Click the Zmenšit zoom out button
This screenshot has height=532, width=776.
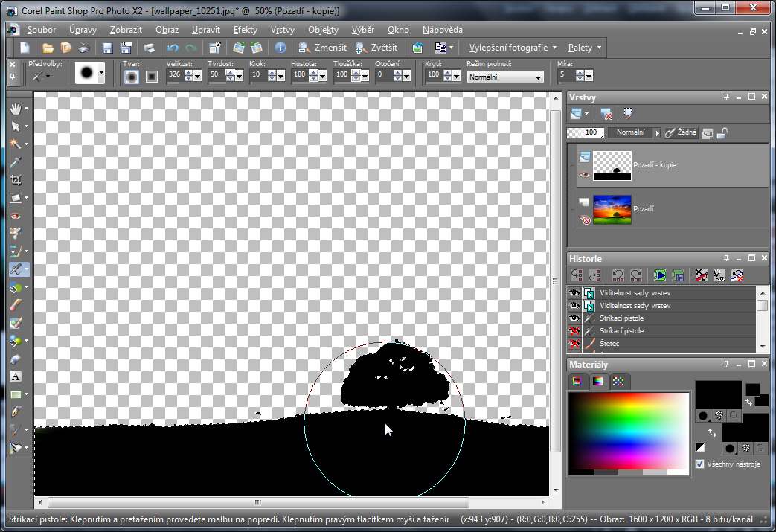321,48
